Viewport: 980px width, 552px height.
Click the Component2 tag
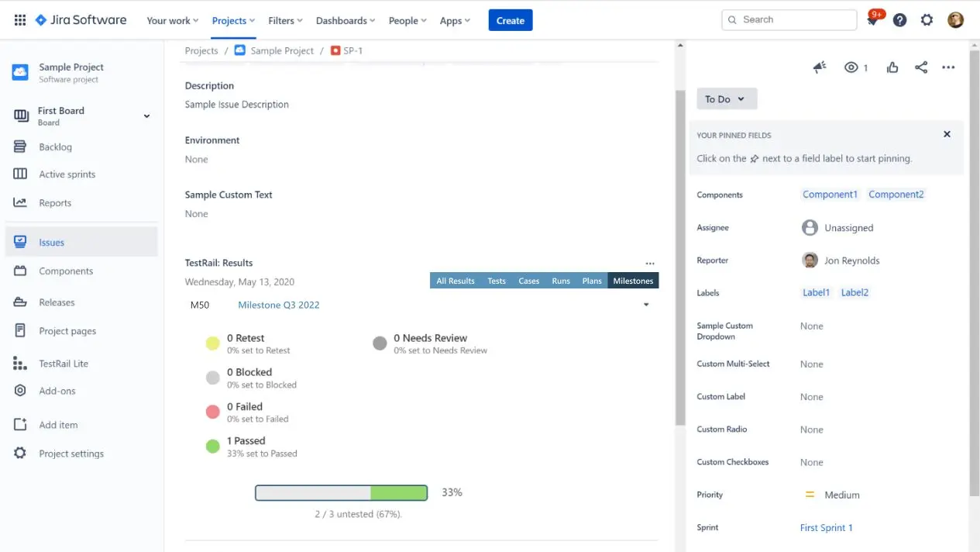point(896,195)
